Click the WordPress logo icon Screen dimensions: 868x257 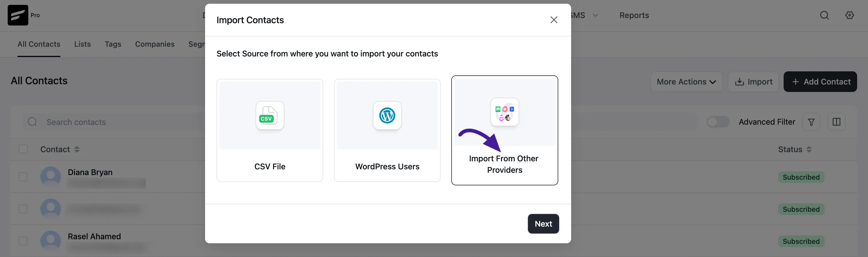[x=387, y=115]
